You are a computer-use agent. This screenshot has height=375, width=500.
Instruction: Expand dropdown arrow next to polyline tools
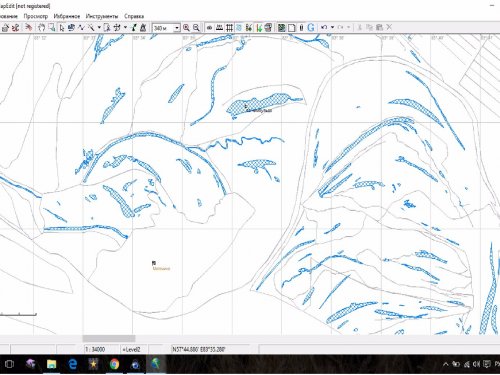click(99, 27)
